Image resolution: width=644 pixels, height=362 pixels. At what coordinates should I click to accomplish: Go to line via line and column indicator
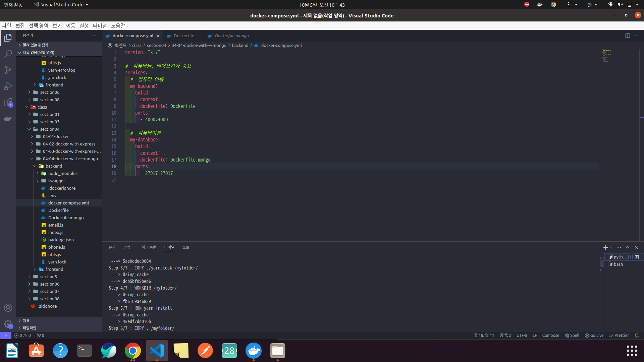pyautogui.click(x=484, y=336)
